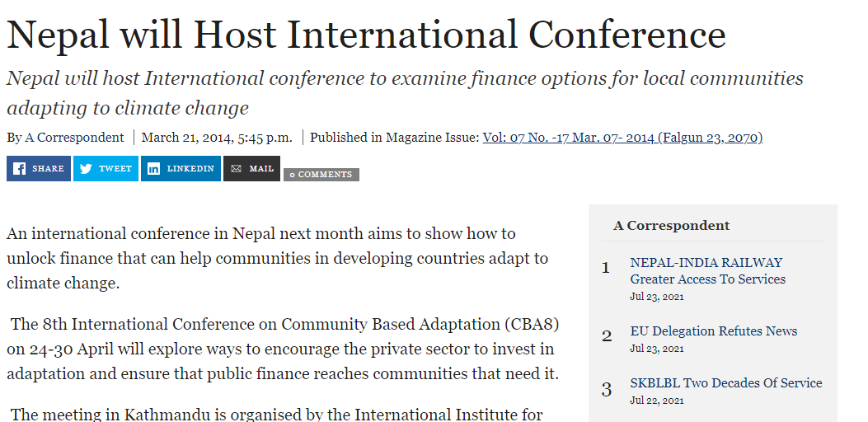The height and width of the screenshot is (422, 868).
Task: Click sidebar rank number 3
Action: [607, 389]
